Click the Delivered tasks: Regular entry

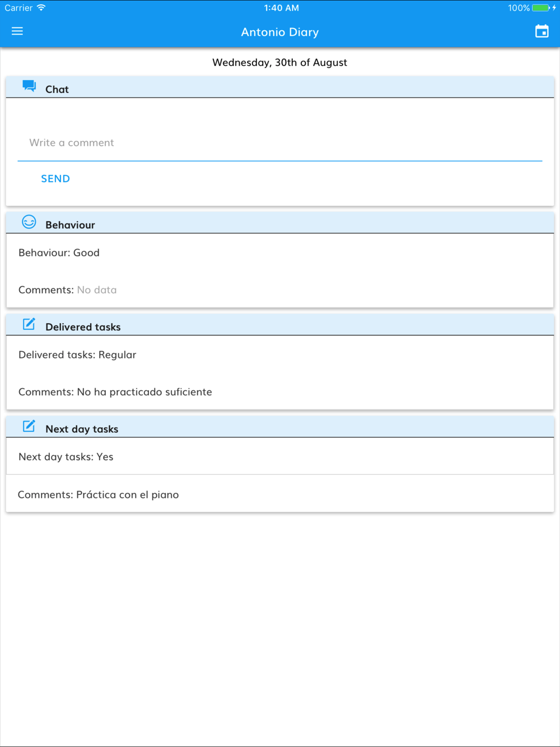coord(77,355)
